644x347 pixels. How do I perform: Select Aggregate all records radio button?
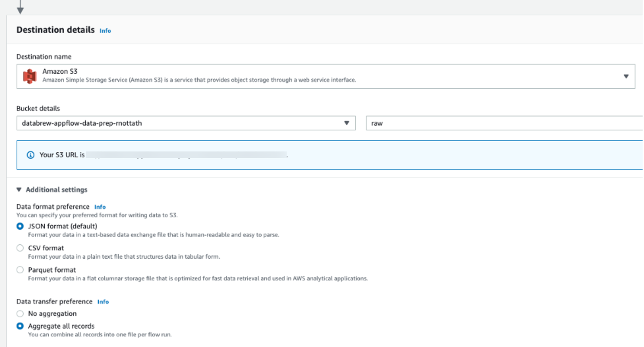[x=20, y=326]
